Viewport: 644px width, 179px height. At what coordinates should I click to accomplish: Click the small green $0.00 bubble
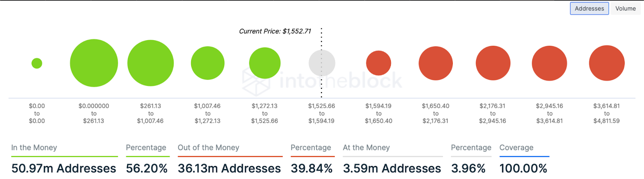coord(37,63)
